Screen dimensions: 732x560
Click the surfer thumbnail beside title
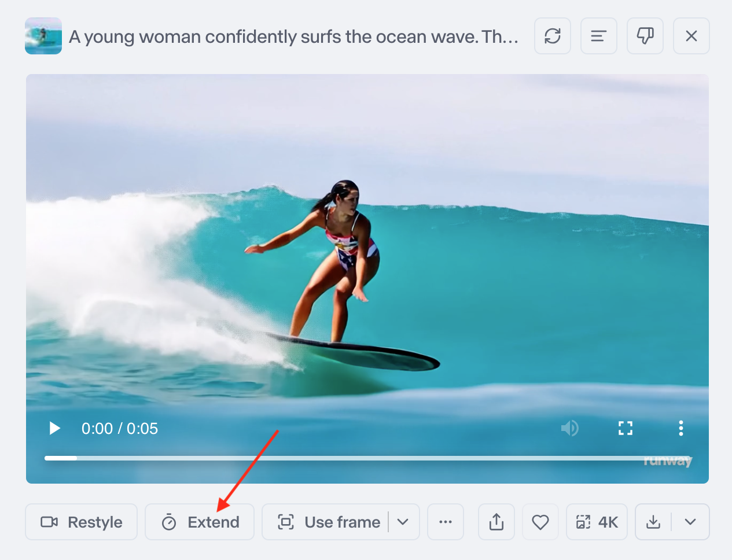click(43, 36)
